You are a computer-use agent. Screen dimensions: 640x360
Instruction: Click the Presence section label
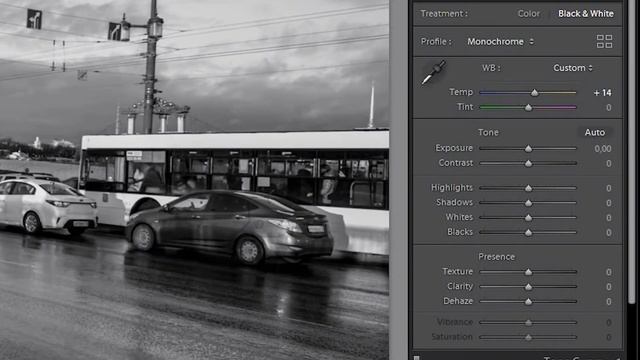coord(496,257)
